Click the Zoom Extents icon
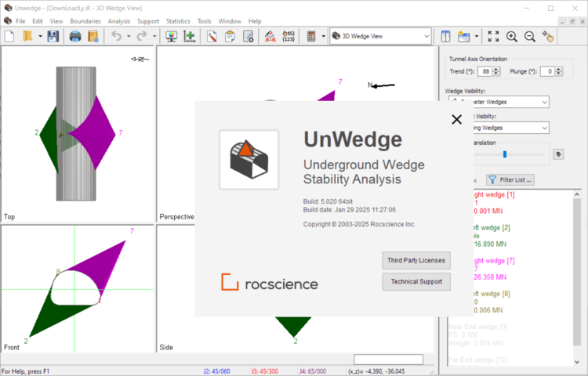588x376 pixels. [493, 36]
